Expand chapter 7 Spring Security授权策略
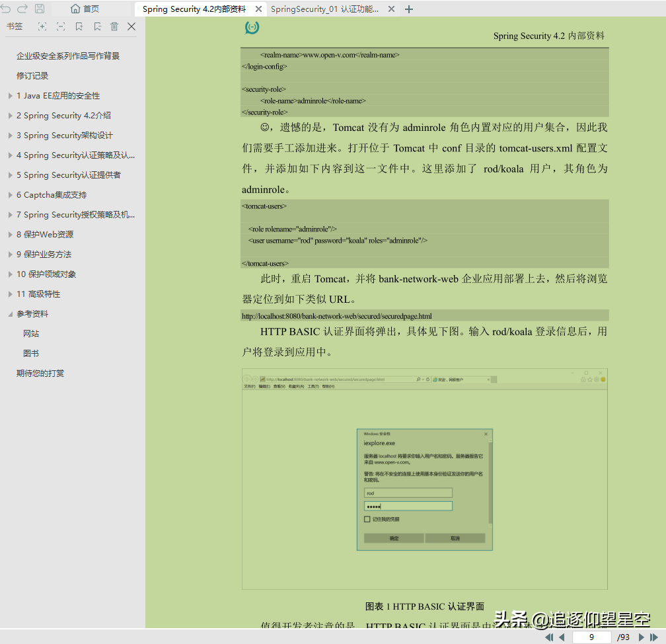Image resolution: width=666 pixels, height=644 pixels. pyautogui.click(x=10, y=215)
